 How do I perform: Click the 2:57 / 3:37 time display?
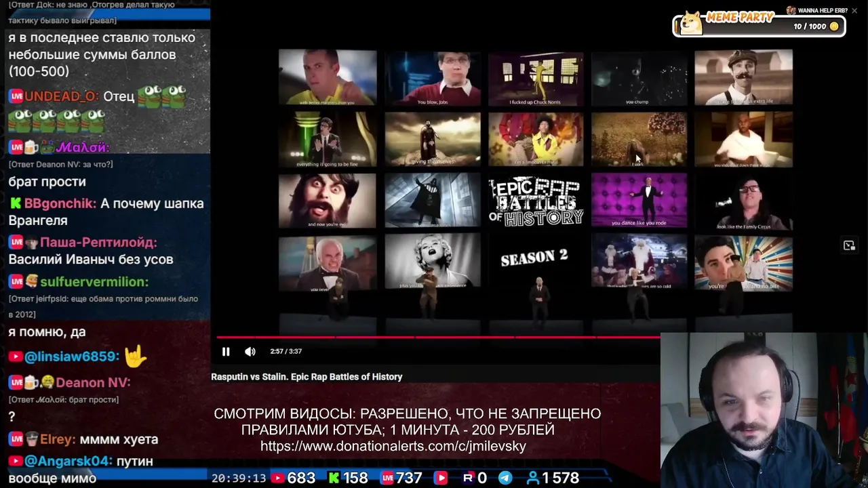[285, 351]
